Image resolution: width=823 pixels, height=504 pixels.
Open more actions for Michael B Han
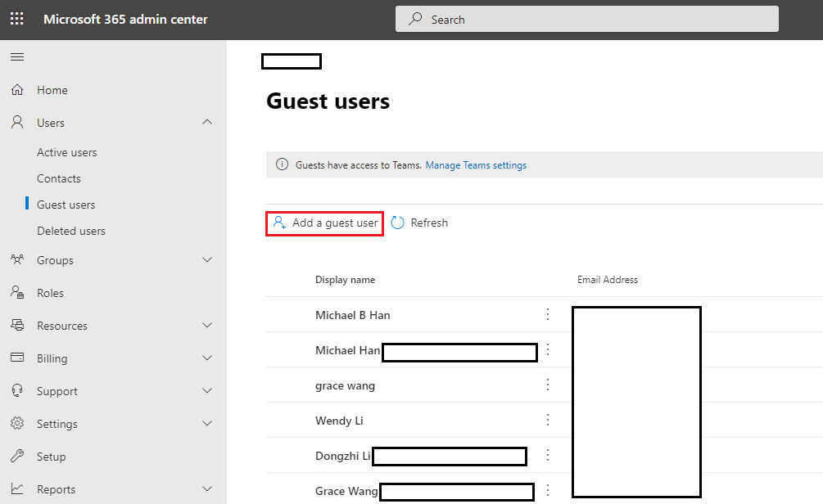pyautogui.click(x=548, y=314)
